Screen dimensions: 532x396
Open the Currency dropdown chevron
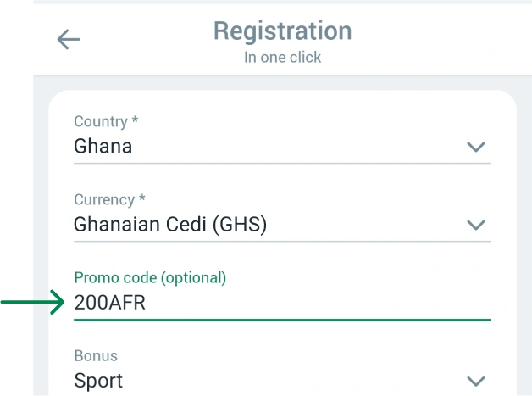pos(476,226)
